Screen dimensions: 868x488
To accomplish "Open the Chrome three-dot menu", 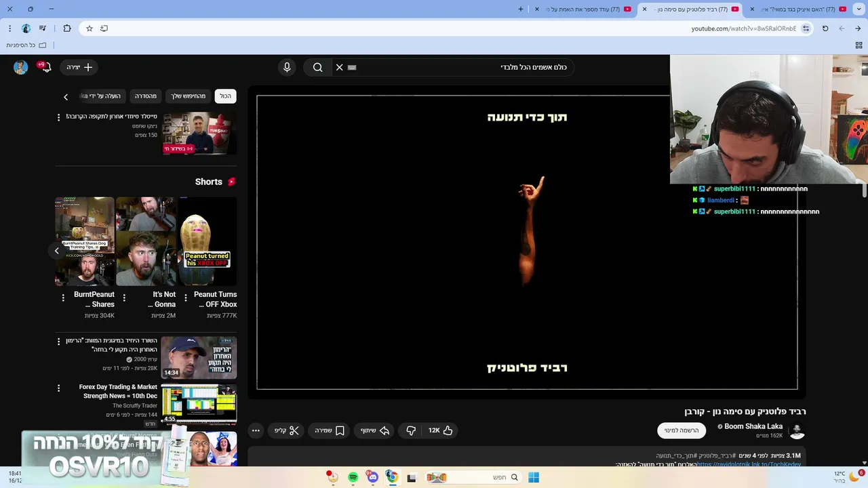I will 9,28.
